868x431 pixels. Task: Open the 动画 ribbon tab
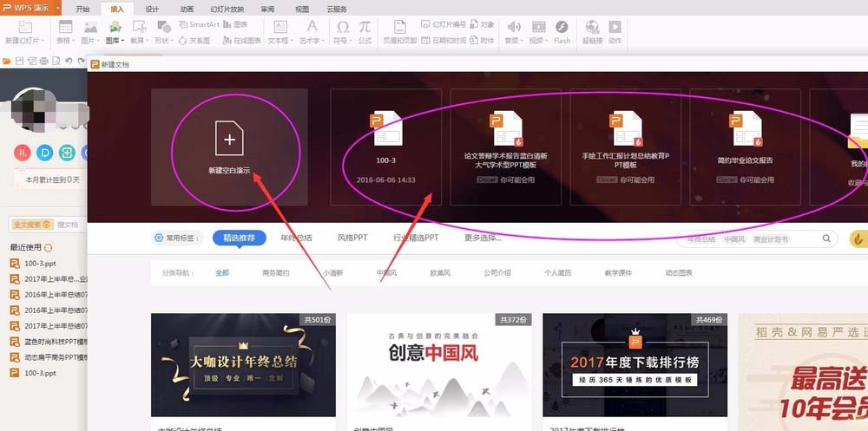pos(187,10)
